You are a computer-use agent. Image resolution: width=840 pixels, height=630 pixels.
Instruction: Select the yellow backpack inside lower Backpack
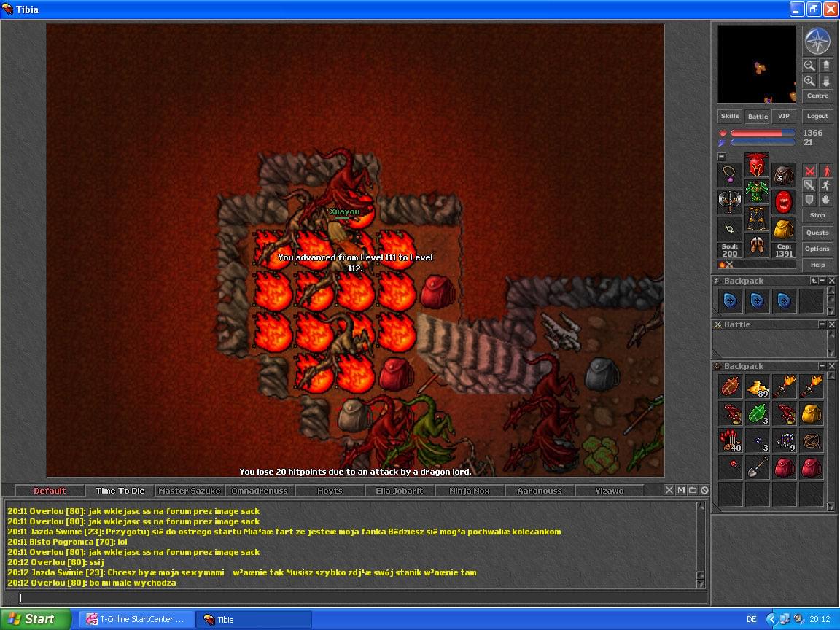pyautogui.click(x=811, y=413)
